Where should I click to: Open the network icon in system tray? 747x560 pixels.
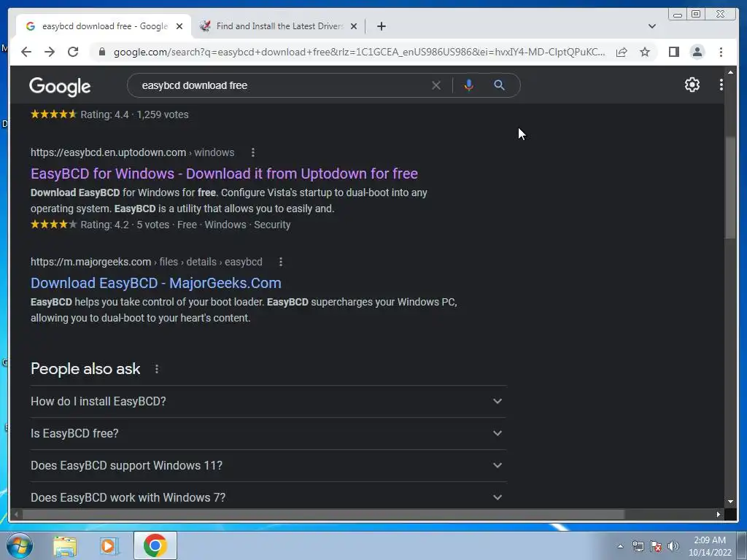(x=638, y=546)
